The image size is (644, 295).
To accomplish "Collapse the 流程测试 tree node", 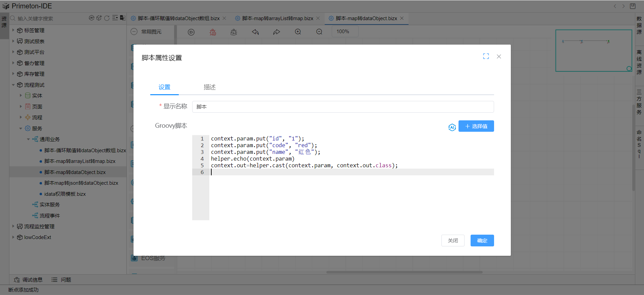I will point(13,85).
